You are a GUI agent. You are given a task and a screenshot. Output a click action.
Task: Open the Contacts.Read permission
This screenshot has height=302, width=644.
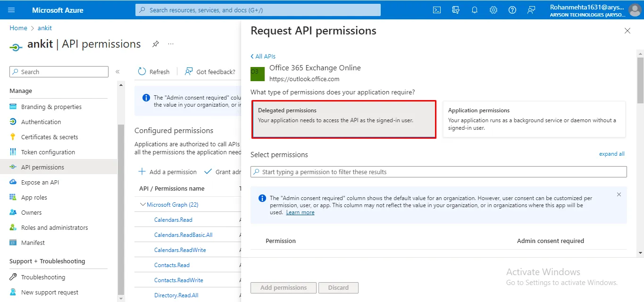(x=172, y=265)
